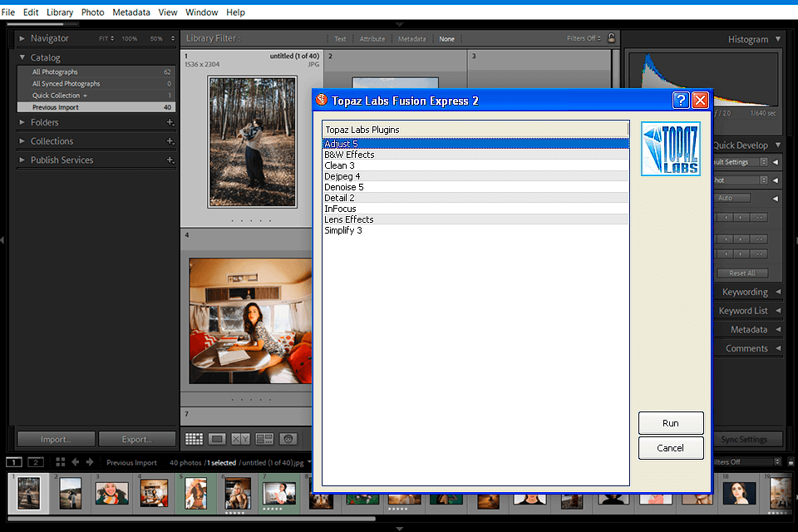Expand Folders panel
Screen dimensions: 798x532
(x=22, y=122)
